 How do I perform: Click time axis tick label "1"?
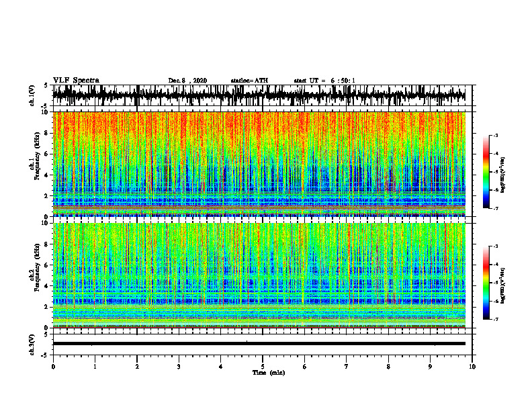[95, 367]
